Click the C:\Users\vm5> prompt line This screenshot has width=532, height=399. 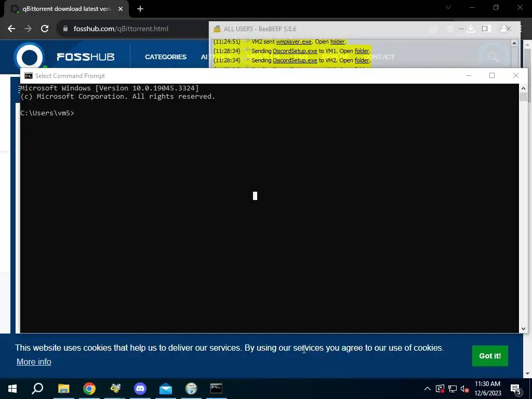(47, 113)
